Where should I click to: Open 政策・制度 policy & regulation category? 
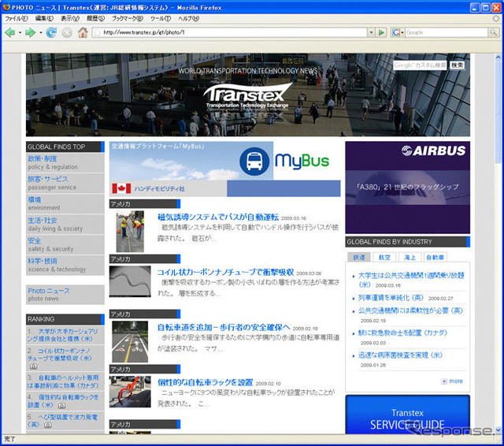coord(65,162)
